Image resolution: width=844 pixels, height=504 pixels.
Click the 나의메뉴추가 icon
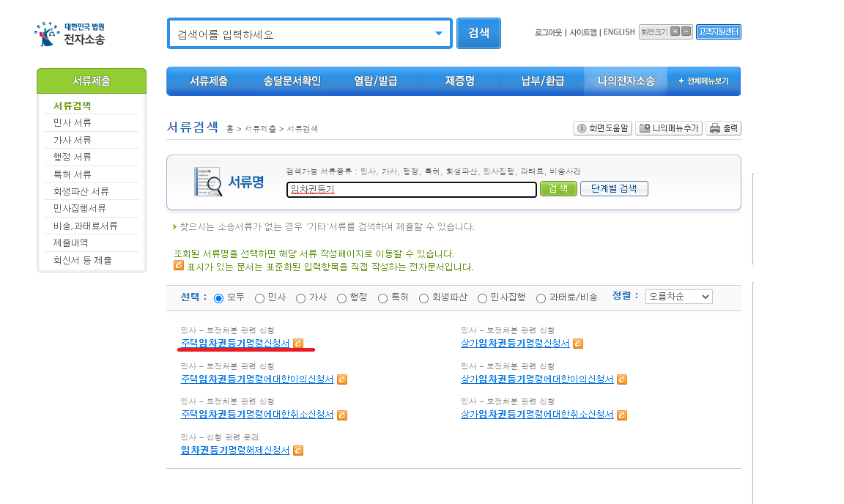[x=667, y=127]
